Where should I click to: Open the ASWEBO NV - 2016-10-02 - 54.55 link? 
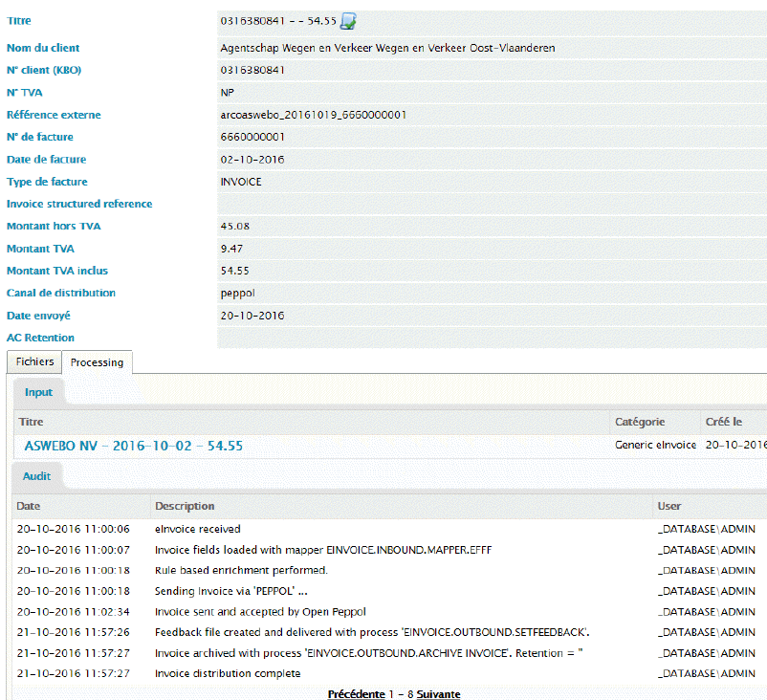pos(134,447)
